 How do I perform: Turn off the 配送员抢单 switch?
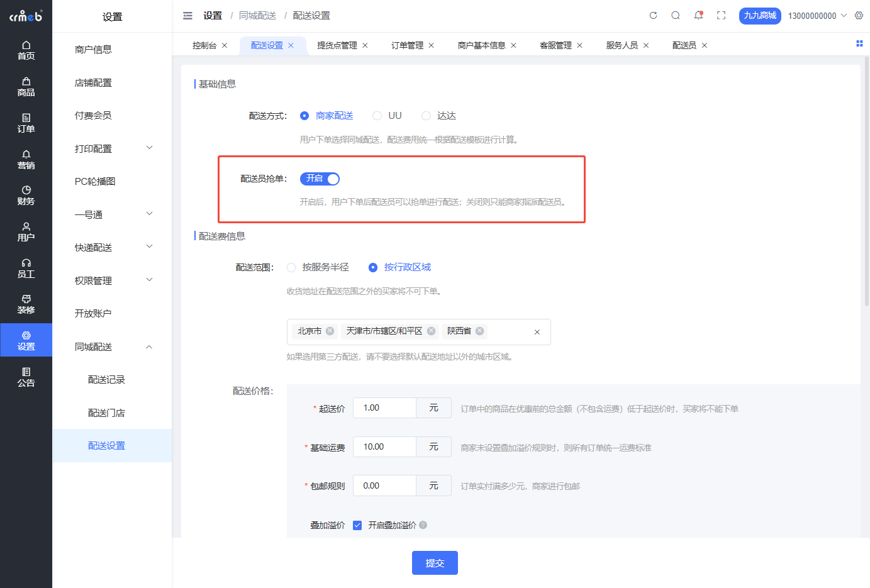pyautogui.click(x=320, y=179)
